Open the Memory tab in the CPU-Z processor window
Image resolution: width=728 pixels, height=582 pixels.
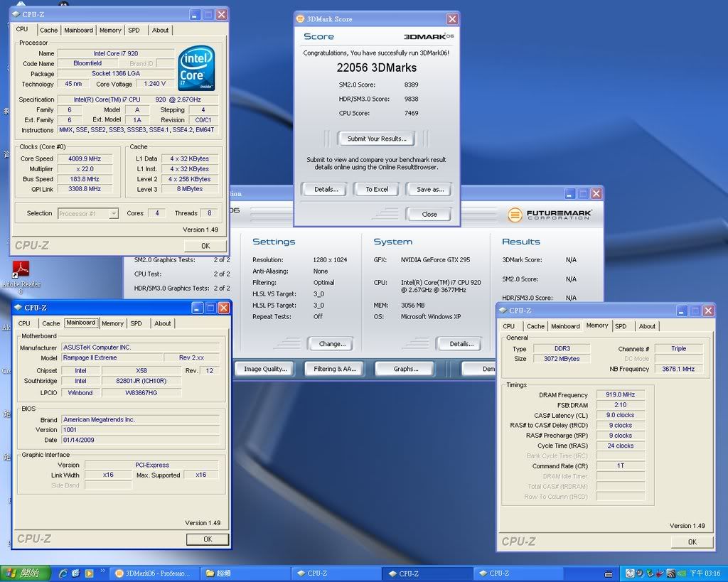point(110,30)
